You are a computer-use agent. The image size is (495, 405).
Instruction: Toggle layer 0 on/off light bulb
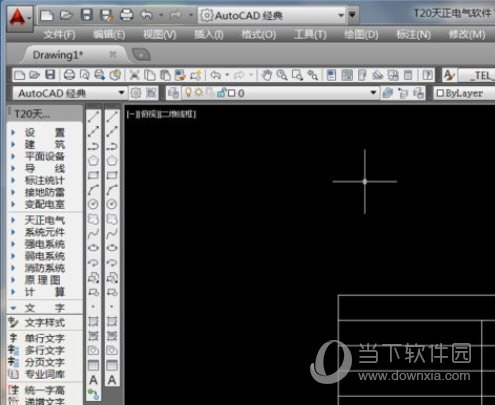coord(188,92)
